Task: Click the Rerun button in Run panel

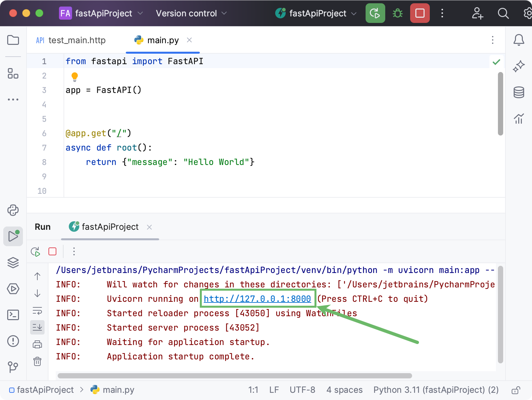Action: pyautogui.click(x=35, y=251)
